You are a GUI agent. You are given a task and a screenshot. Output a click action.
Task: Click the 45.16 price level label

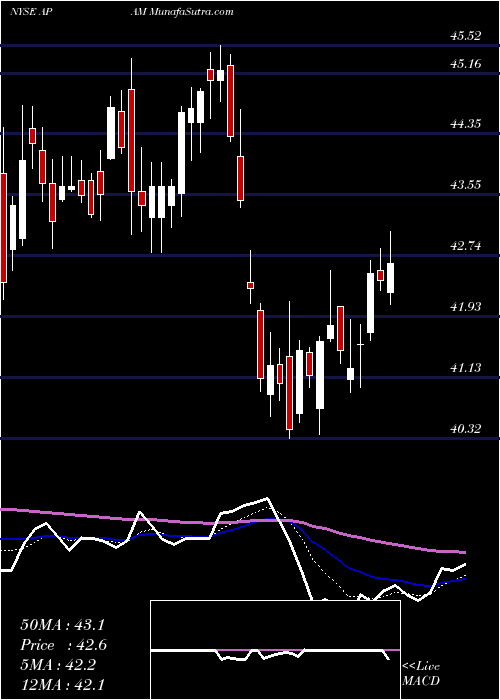tap(466, 64)
